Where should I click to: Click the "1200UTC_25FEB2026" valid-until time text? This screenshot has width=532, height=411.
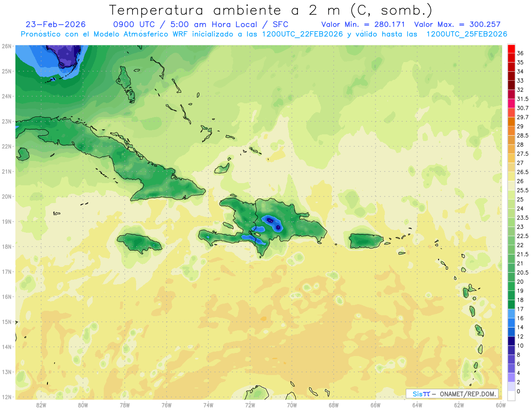point(467,34)
